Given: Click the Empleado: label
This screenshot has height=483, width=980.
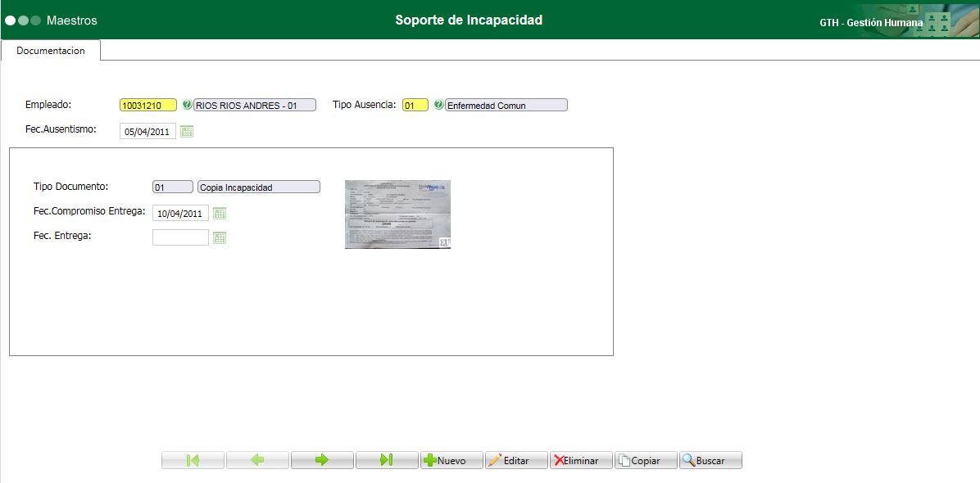Looking at the screenshot, I should click(48, 104).
